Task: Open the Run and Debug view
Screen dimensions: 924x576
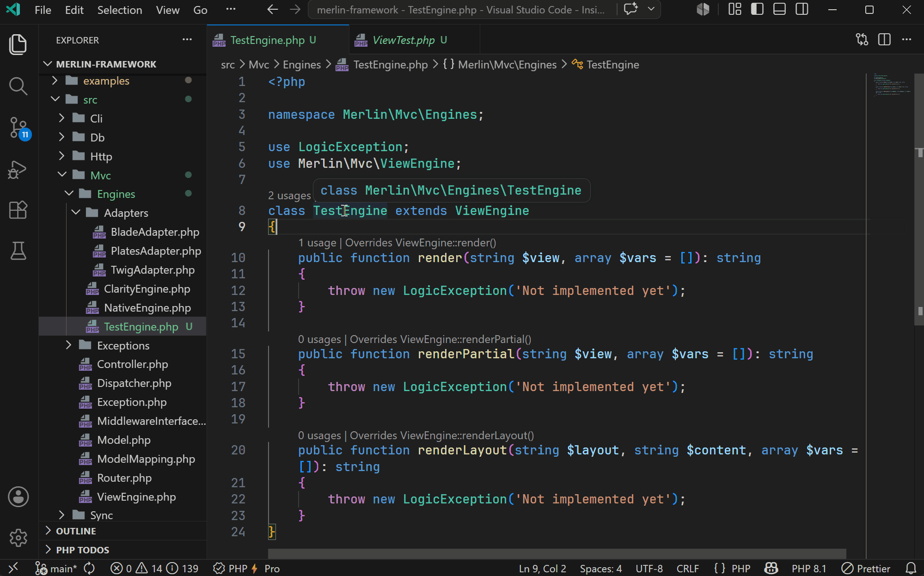Action: (18, 170)
